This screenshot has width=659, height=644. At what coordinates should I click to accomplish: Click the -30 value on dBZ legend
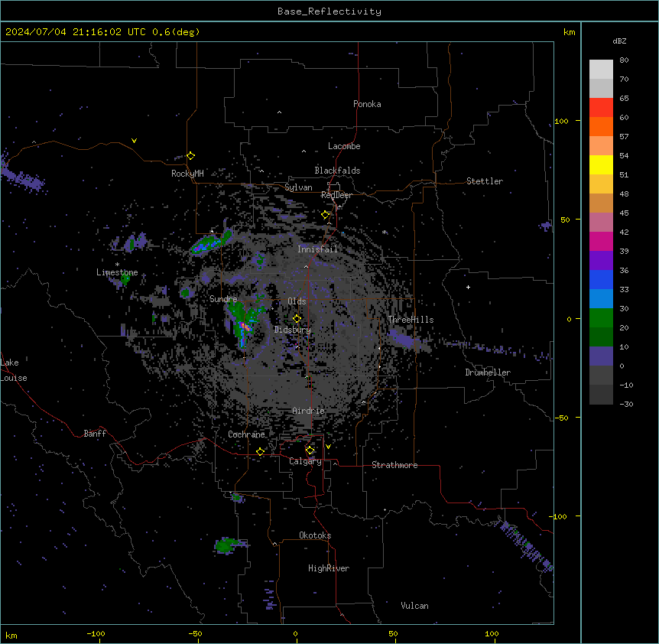626,404
